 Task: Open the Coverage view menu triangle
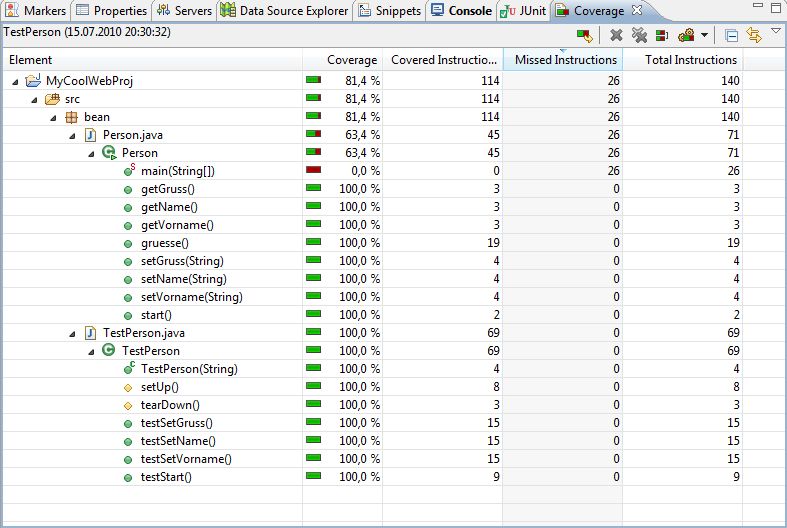776,32
